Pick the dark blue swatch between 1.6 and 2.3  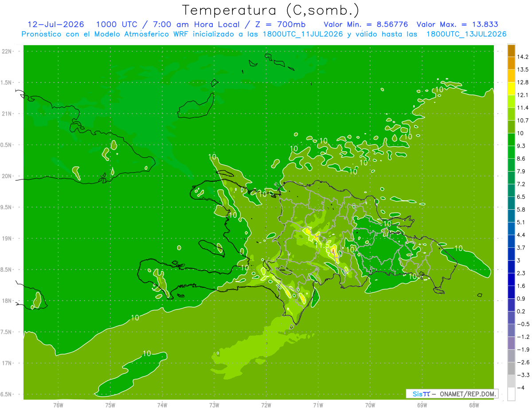tap(511, 280)
